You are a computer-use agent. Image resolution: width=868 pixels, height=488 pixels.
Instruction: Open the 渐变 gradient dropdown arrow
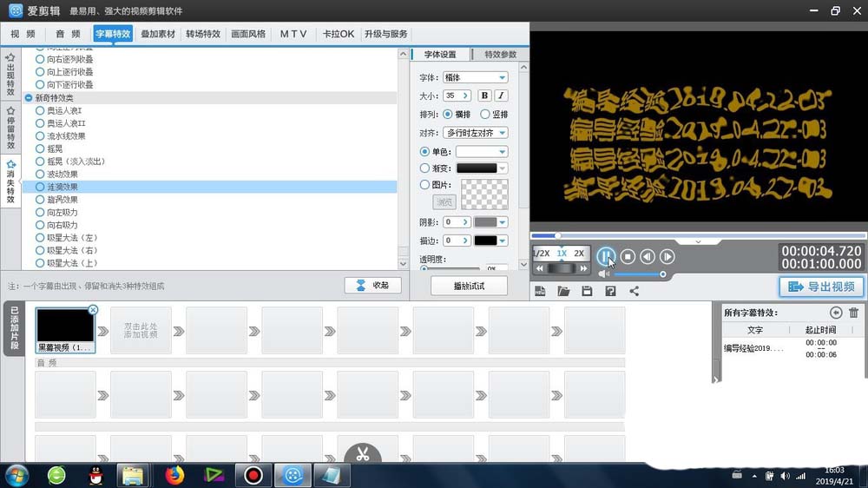[502, 168]
